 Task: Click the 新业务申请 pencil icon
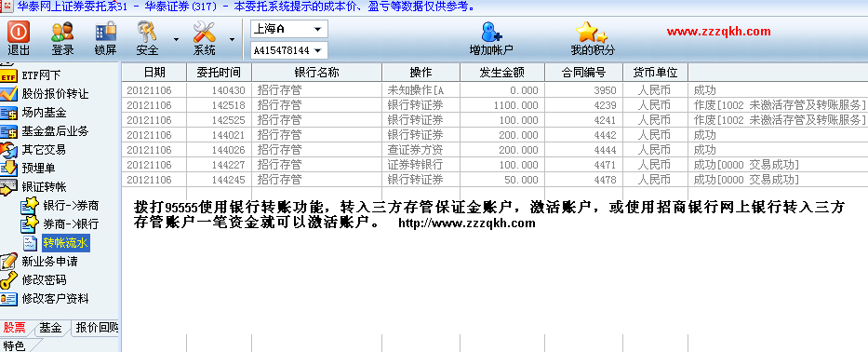point(8,262)
